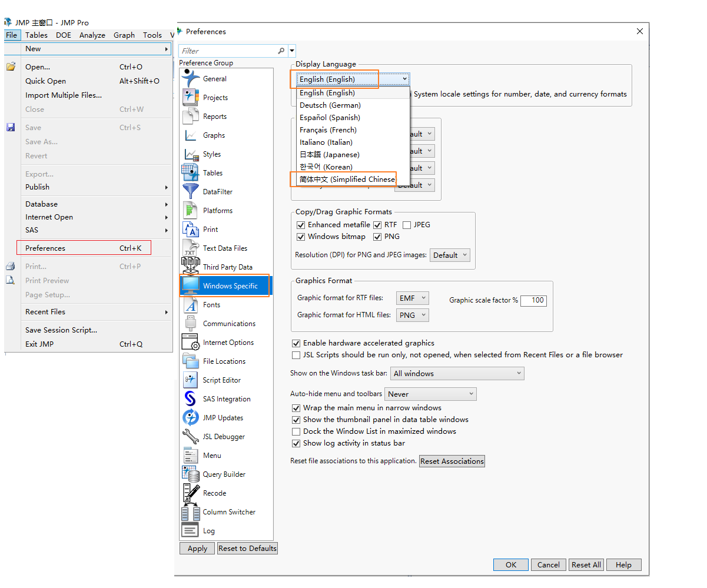Open the JMP Updates icon
This screenshot has width=707, height=588.
pos(191,417)
